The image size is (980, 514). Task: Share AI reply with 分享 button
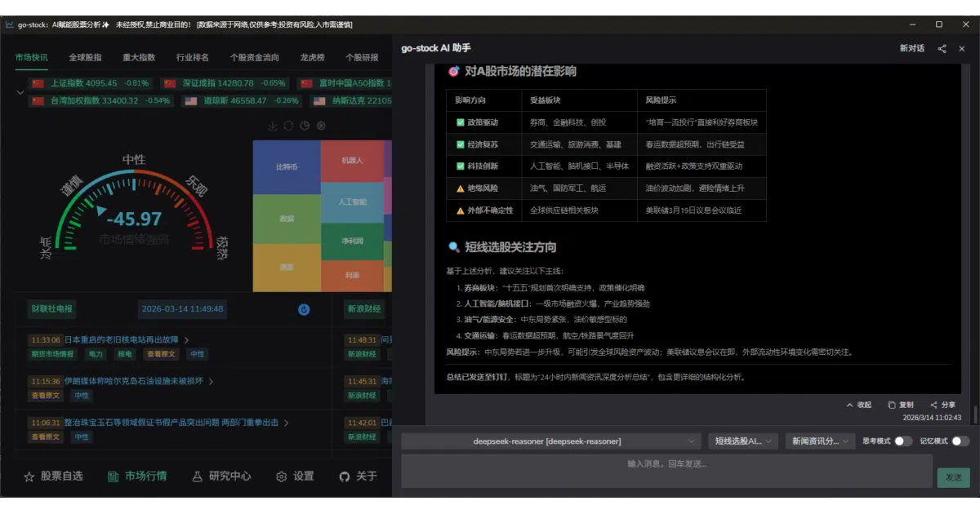pyautogui.click(x=942, y=405)
